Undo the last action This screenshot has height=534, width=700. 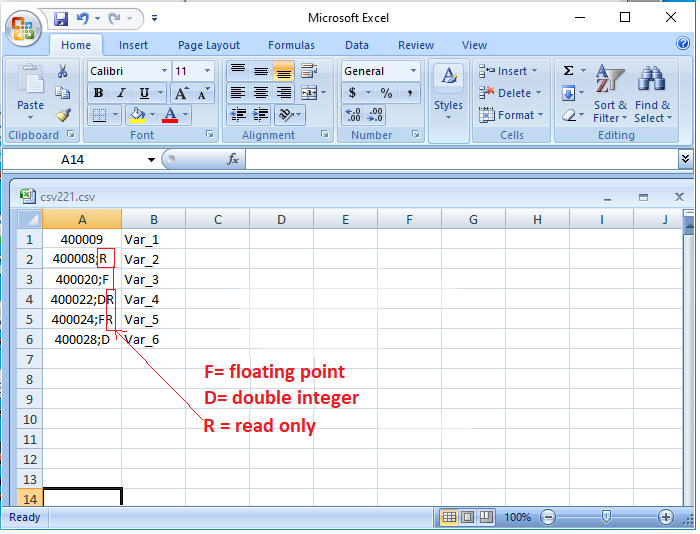[83, 19]
